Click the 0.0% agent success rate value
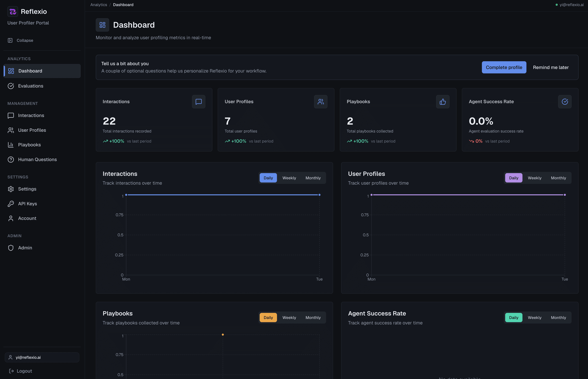Viewport: 588px width, 379px height. click(x=481, y=121)
